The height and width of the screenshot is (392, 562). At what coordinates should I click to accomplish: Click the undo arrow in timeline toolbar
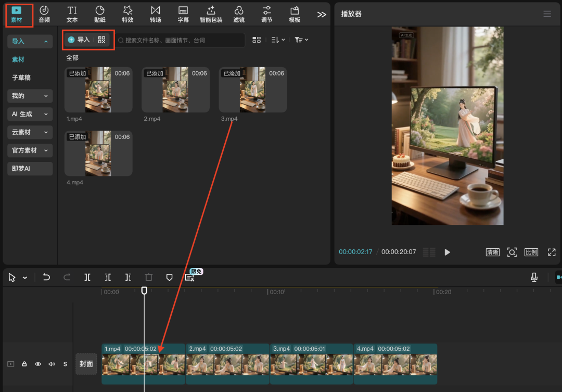point(46,277)
